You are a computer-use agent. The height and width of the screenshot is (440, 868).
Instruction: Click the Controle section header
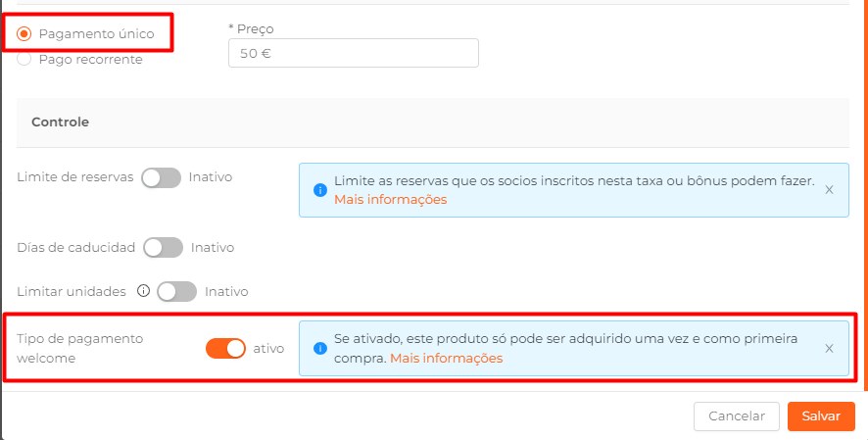(x=60, y=122)
